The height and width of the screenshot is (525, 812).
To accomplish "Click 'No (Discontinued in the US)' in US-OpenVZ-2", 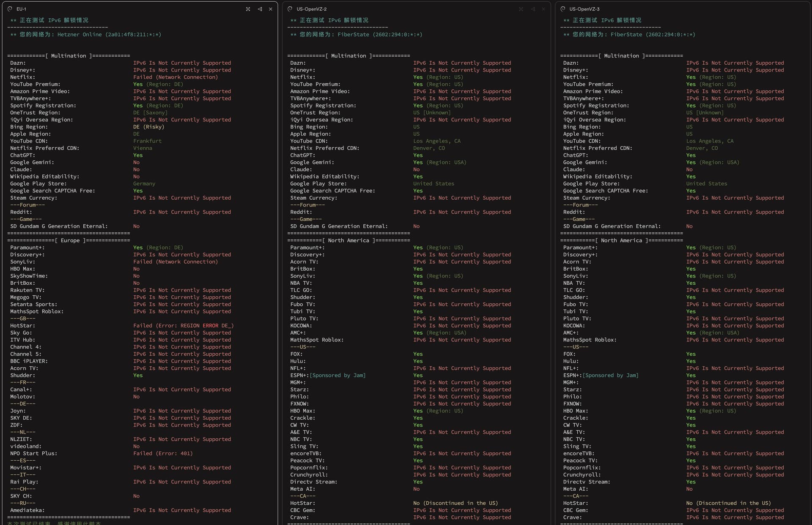I will point(455,503).
